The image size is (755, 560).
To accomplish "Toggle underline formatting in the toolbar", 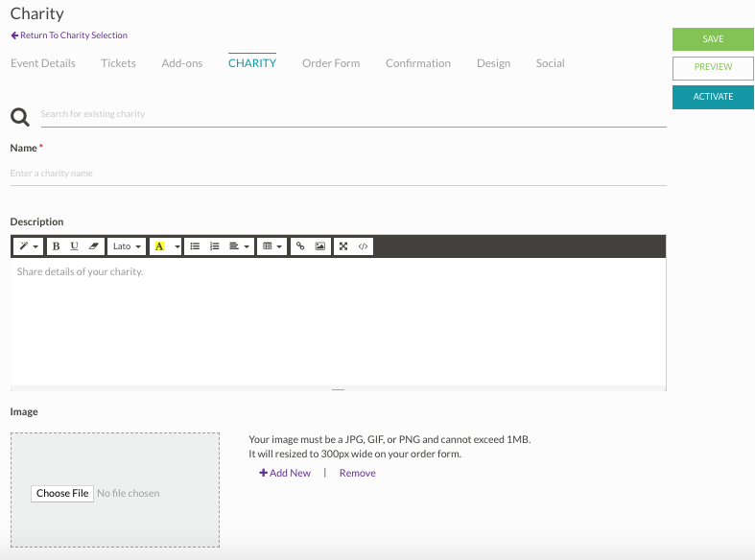I will click(x=74, y=246).
